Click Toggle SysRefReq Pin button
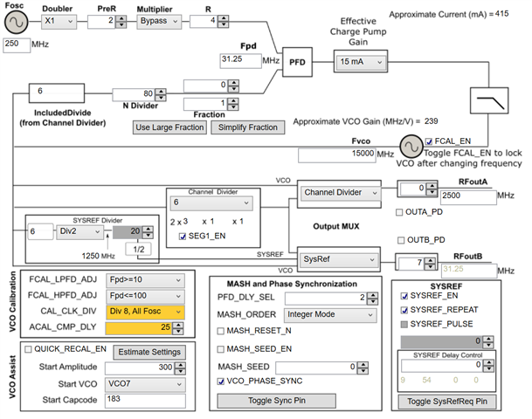This screenshot has height=419, width=532. [447, 402]
